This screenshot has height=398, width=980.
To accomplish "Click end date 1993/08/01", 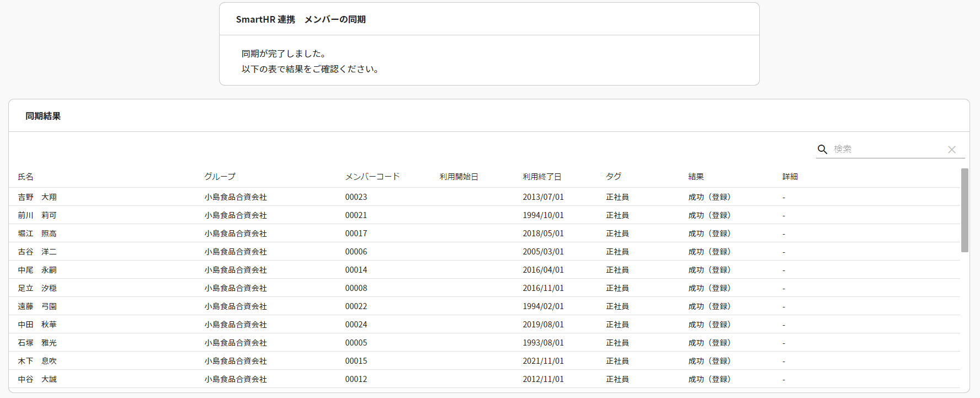I will [544, 343].
